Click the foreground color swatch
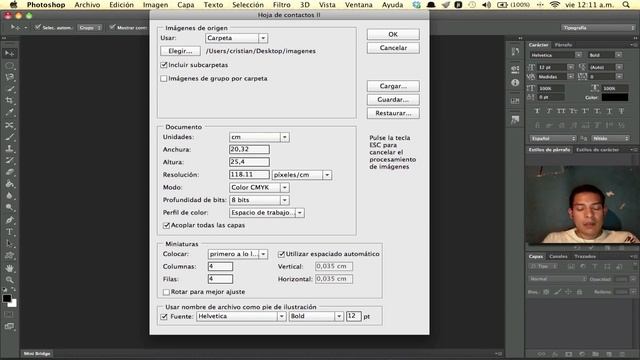 7,299
